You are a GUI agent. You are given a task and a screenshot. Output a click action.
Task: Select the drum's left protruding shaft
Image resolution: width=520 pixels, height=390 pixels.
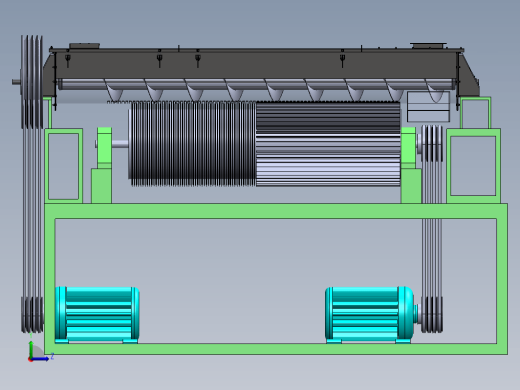120,144
